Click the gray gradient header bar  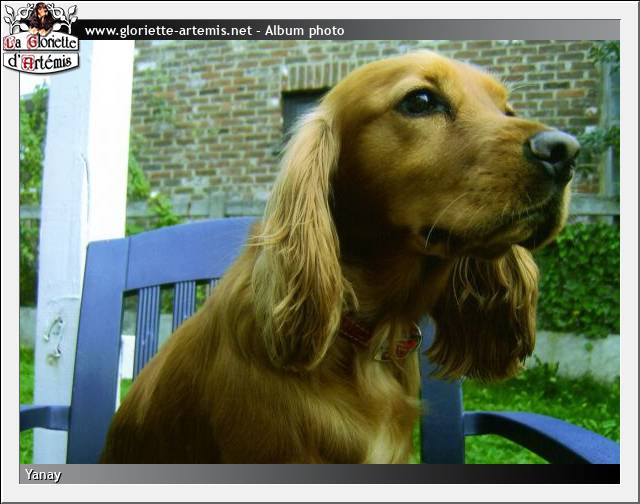click(x=480, y=30)
